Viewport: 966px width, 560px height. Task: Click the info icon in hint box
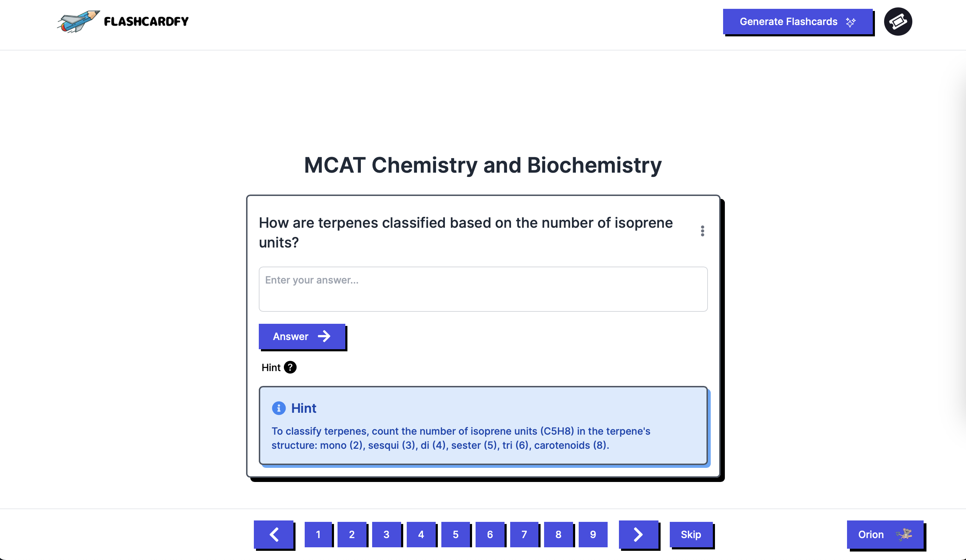(279, 408)
